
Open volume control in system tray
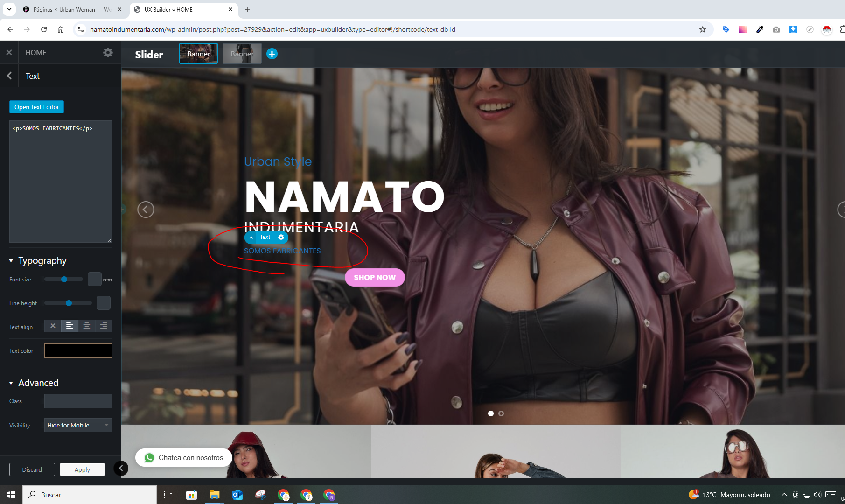click(817, 495)
